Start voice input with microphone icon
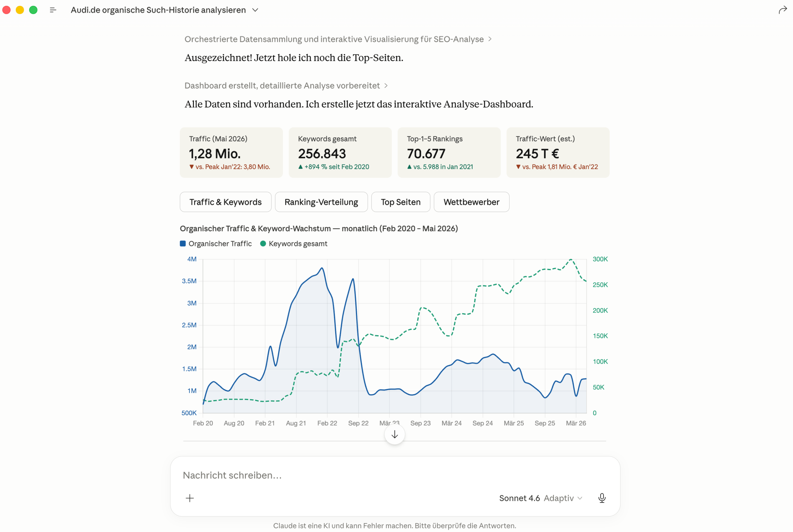The width and height of the screenshot is (793, 532). tap(602, 498)
